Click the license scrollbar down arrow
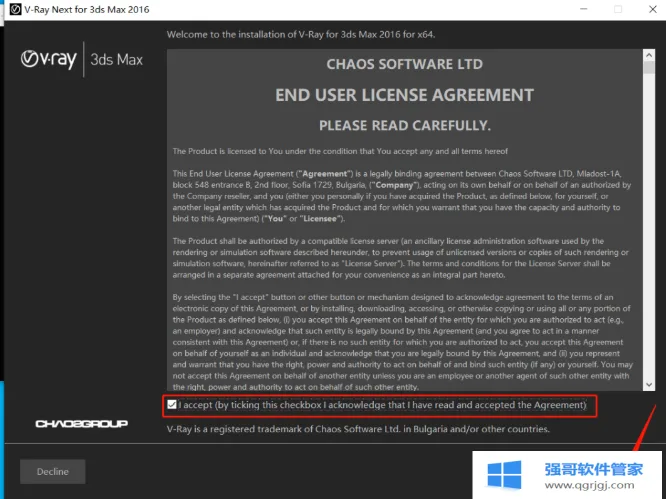666x499 pixels. pyautogui.click(x=649, y=385)
